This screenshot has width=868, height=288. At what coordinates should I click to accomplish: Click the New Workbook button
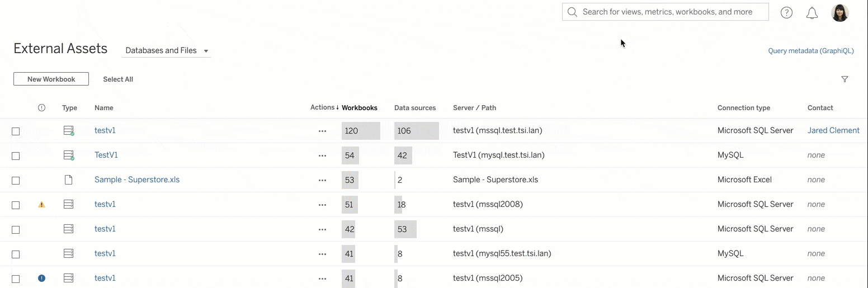point(51,79)
